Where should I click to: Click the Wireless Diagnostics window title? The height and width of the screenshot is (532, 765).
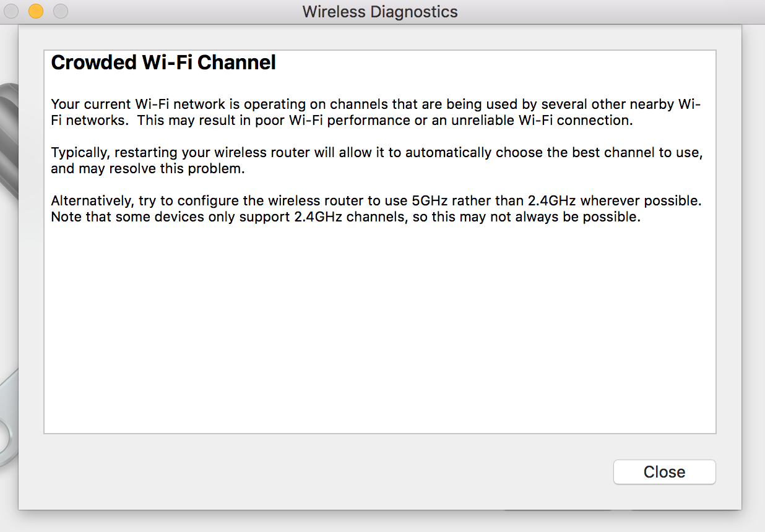pos(380,12)
